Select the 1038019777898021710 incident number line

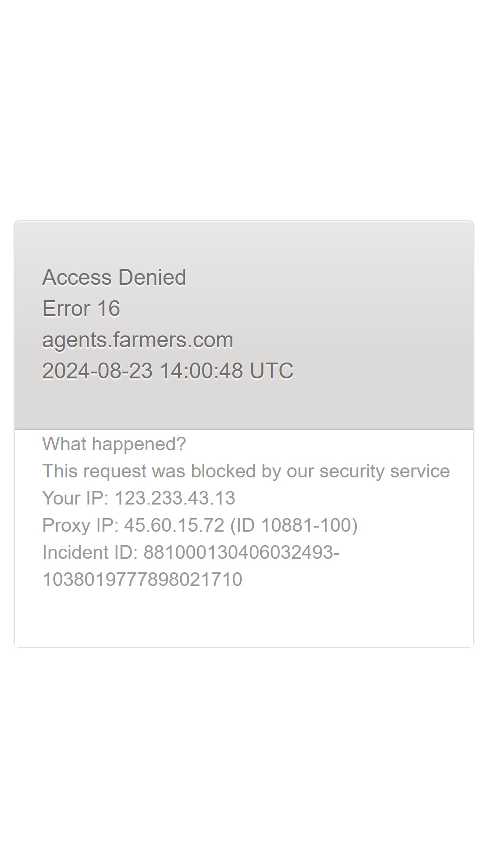142,580
